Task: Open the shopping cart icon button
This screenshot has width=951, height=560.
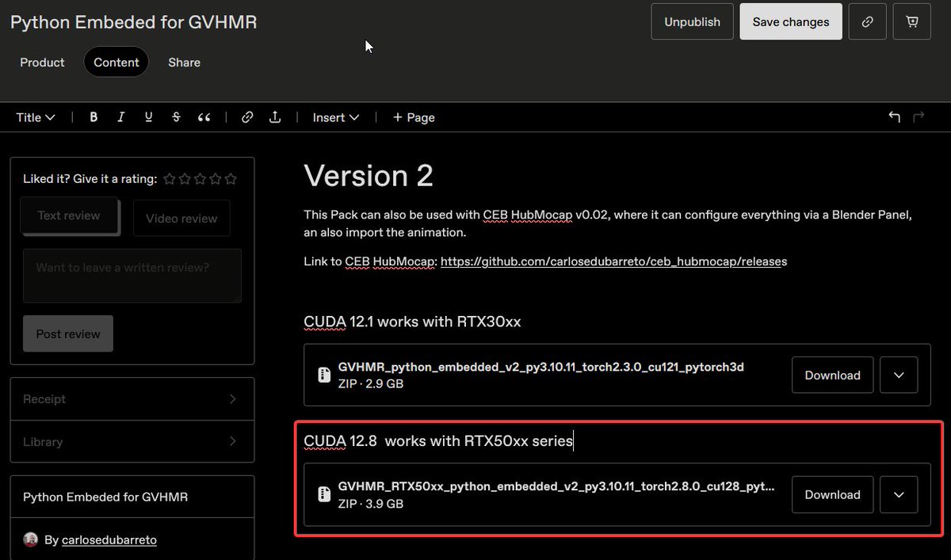Action: point(912,22)
